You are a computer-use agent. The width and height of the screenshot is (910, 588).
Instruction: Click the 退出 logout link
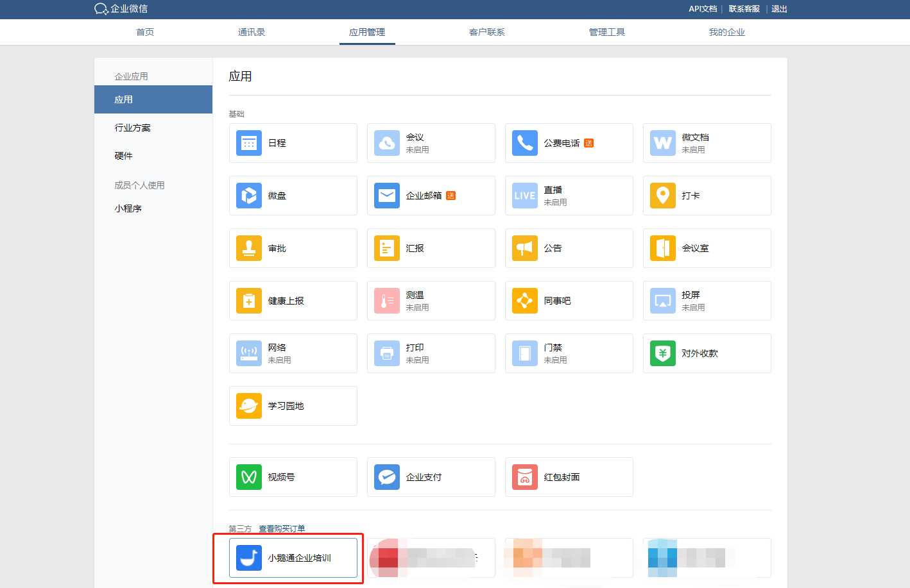[x=779, y=9]
